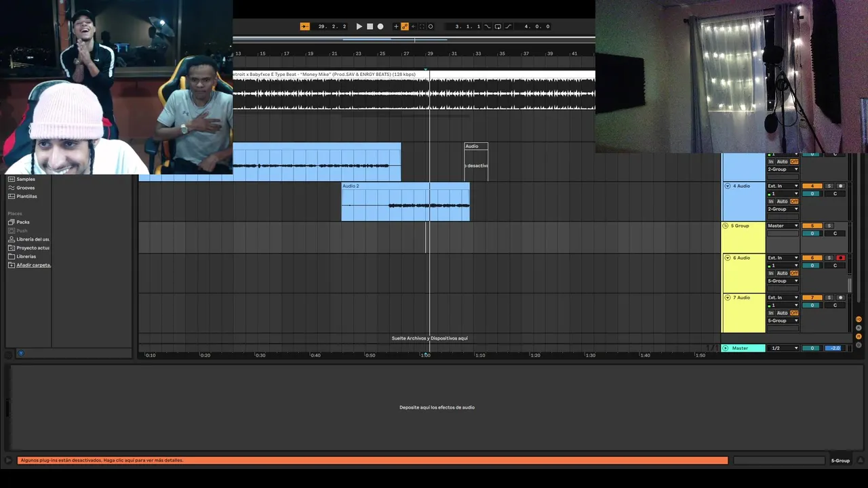Open Master output dropdown on 5 Group
Viewport: 868px width, 488px height.
click(783, 226)
